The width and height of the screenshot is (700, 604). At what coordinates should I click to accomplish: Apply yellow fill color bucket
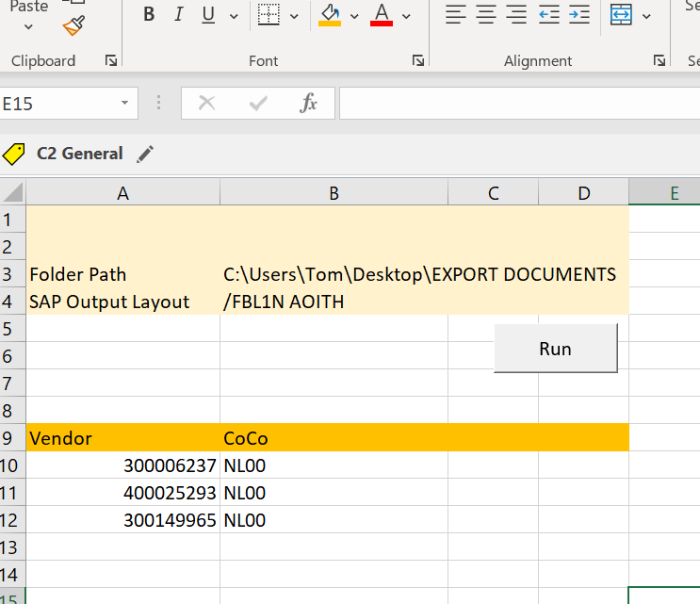coord(330,15)
